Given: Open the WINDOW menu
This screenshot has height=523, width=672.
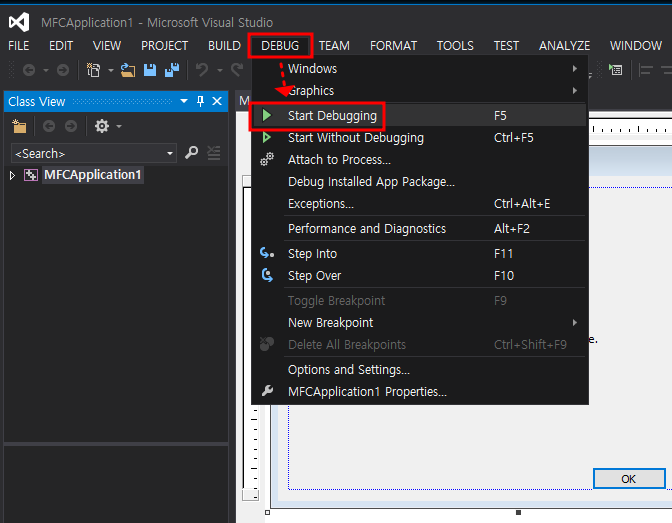Looking at the screenshot, I should [636, 45].
